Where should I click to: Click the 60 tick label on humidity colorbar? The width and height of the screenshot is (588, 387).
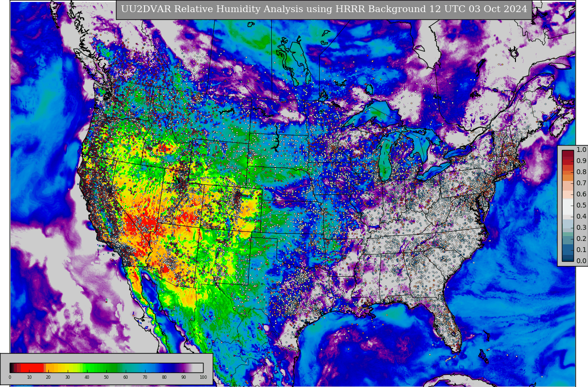point(126,377)
